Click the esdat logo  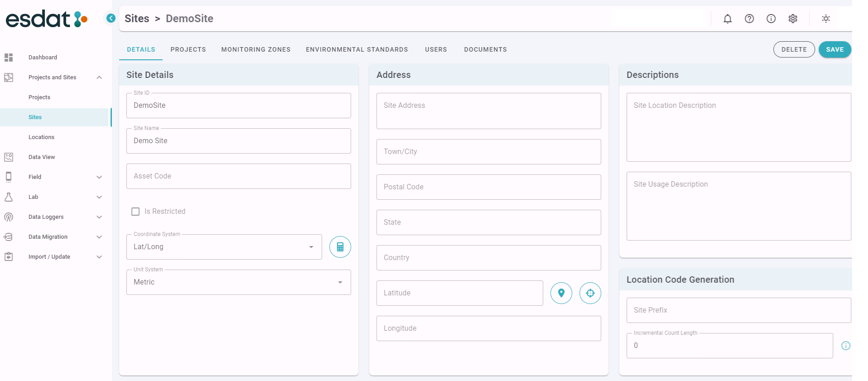(x=47, y=19)
